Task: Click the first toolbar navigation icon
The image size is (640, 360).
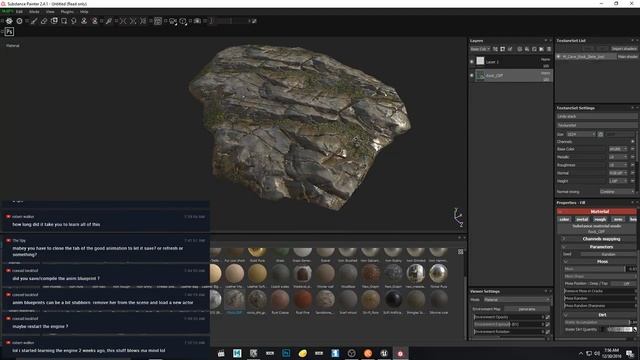Action: pos(9,21)
